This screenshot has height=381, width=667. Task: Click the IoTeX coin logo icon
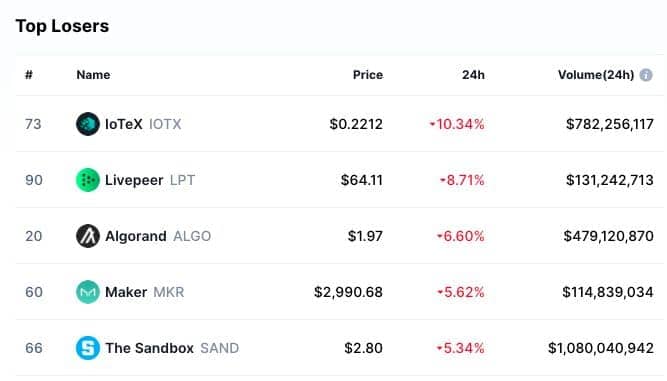coord(88,124)
